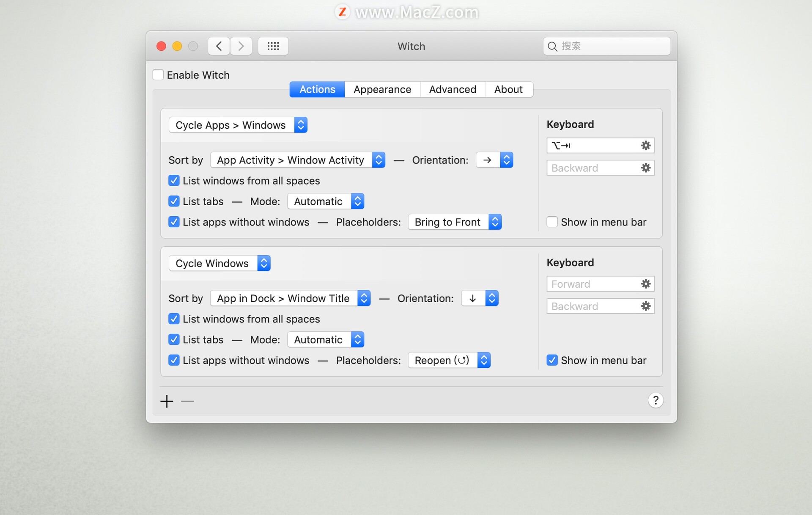Screen dimensions: 812x515
Task: Open gear menu for Forward shortcut
Action: [645, 284]
